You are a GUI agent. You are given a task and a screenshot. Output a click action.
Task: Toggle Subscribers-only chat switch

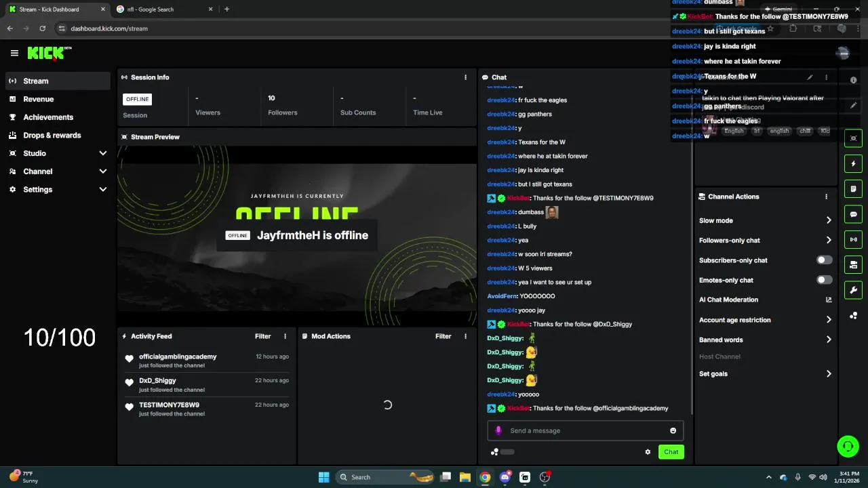[x=824, y=260]
